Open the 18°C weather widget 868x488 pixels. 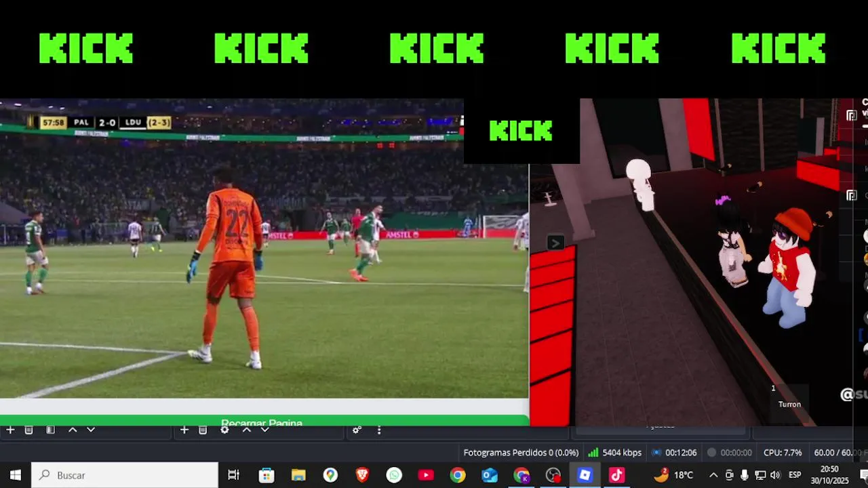673,475
